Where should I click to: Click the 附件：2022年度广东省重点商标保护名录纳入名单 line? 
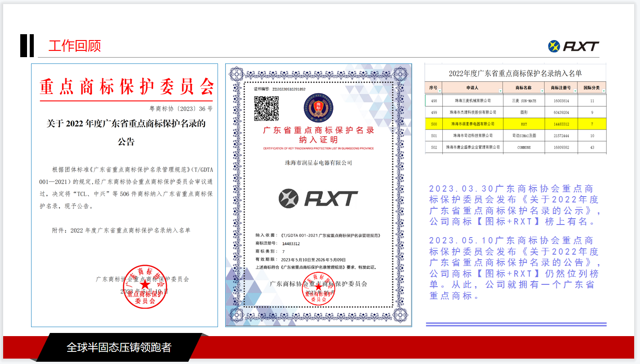pos(121,230)
